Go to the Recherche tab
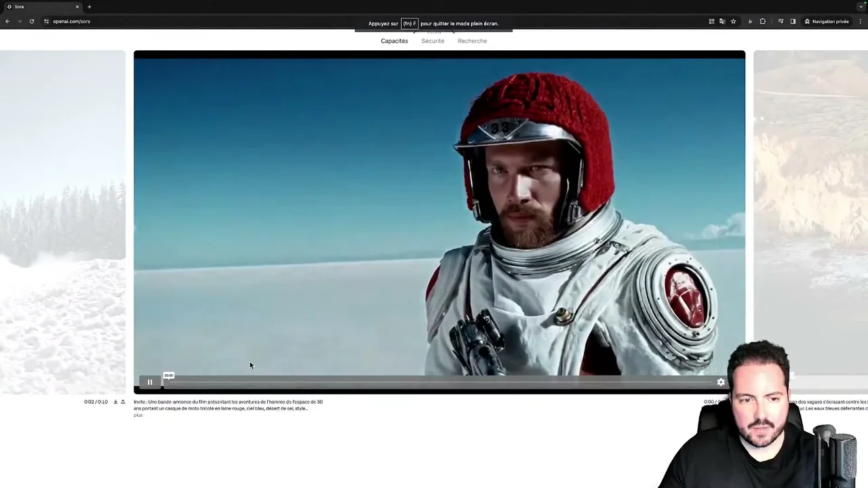Viewport: 868px width, 488px height. point(472,41)
